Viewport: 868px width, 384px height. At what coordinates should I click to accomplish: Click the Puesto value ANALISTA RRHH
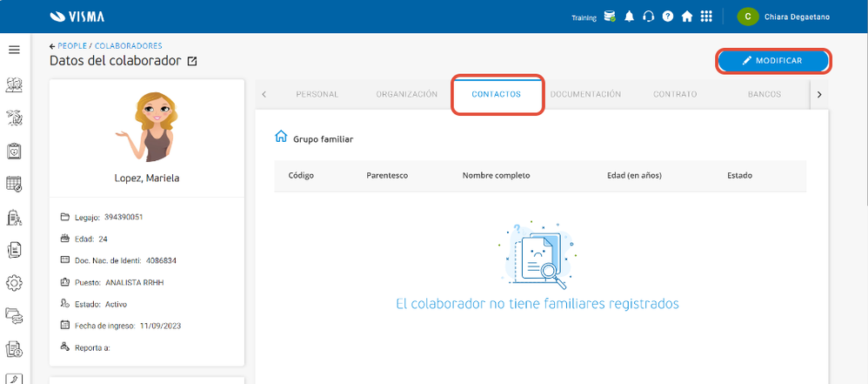point(135,283)
